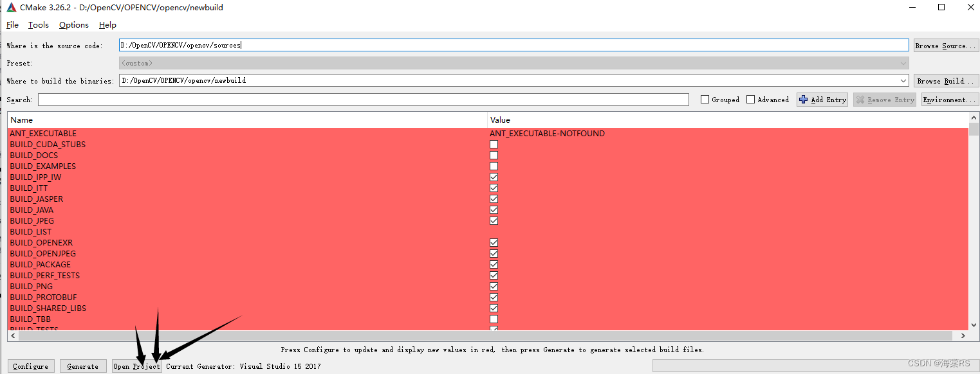Select the BUILD_PERF_TESTS entry name

pos(44,276)
